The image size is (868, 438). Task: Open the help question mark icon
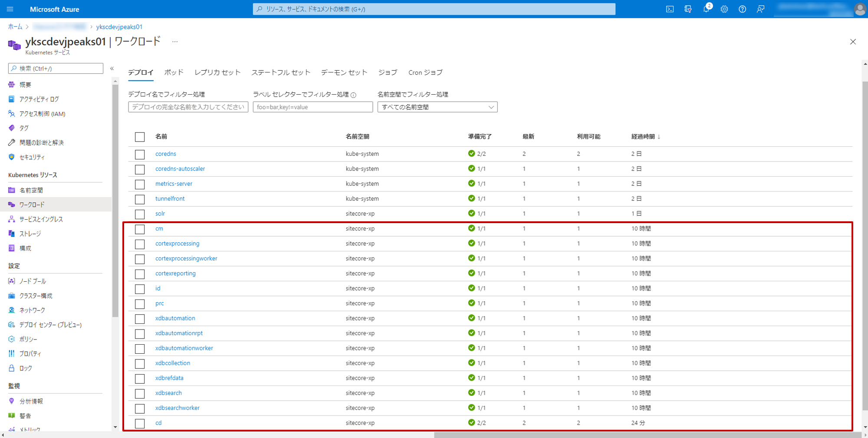click(743, 9)
